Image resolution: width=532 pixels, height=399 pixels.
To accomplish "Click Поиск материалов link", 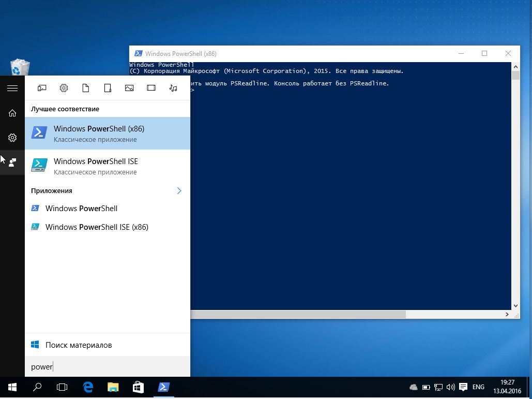I will pos(108,345).
